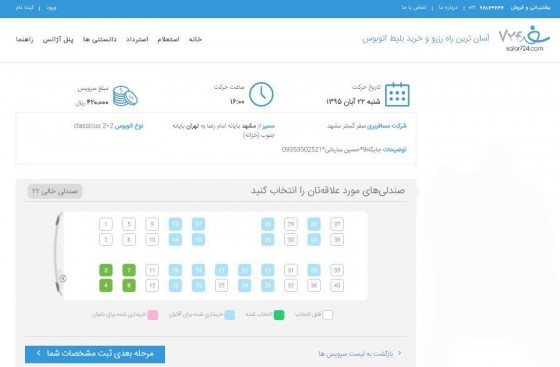Click the light blue men-purchased legend swatch
The image size is (560, 367).
click(230, 315)
